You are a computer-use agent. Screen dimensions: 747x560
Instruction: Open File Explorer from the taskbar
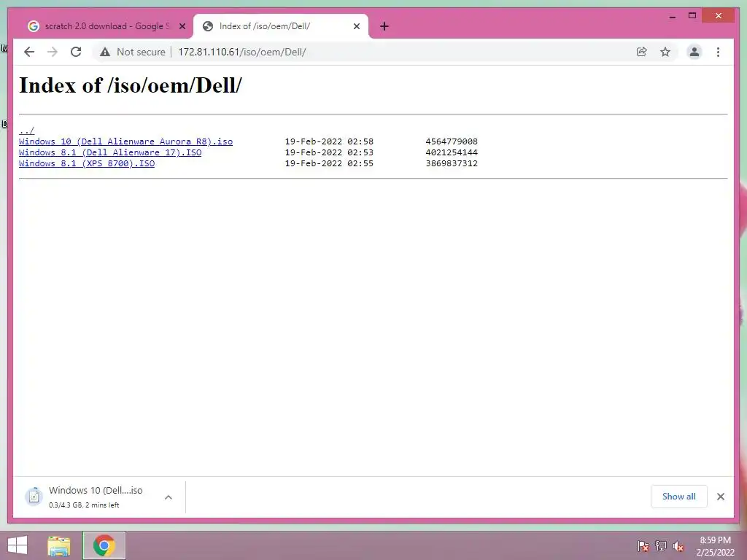pyautogui.click(x=59, y=545)
